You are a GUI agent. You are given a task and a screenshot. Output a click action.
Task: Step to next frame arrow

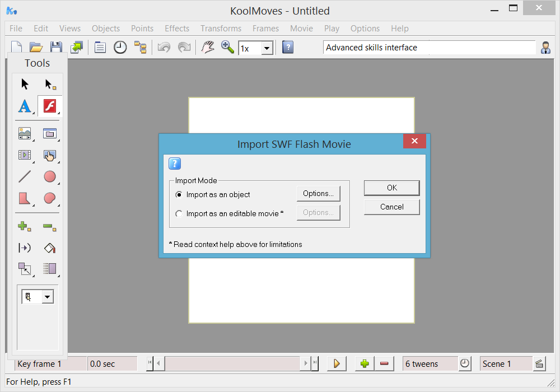point(306,363)
